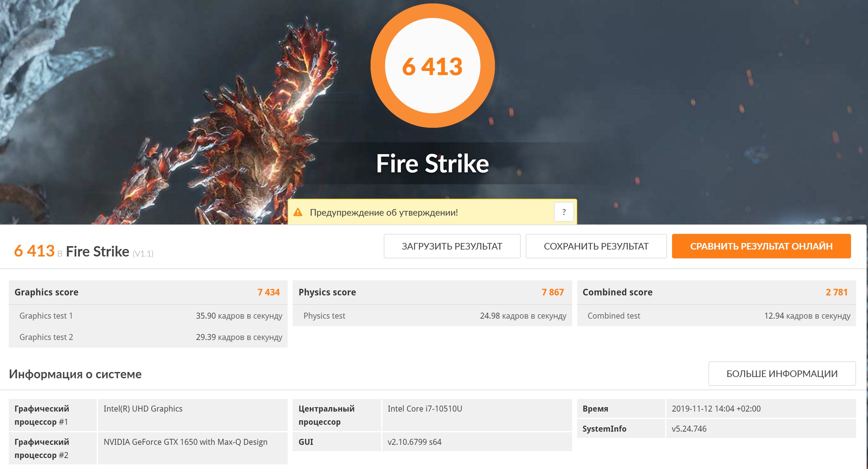Select the SystemInfo label

605,429
